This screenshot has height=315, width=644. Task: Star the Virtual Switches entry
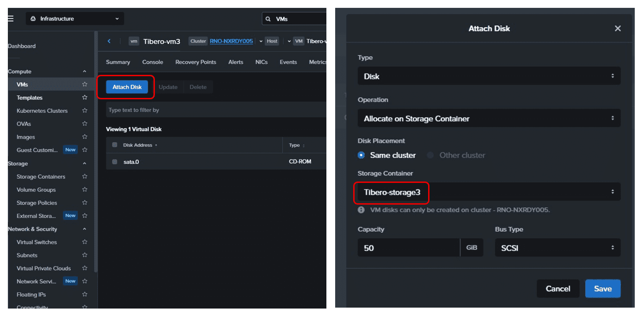[85, 242]
